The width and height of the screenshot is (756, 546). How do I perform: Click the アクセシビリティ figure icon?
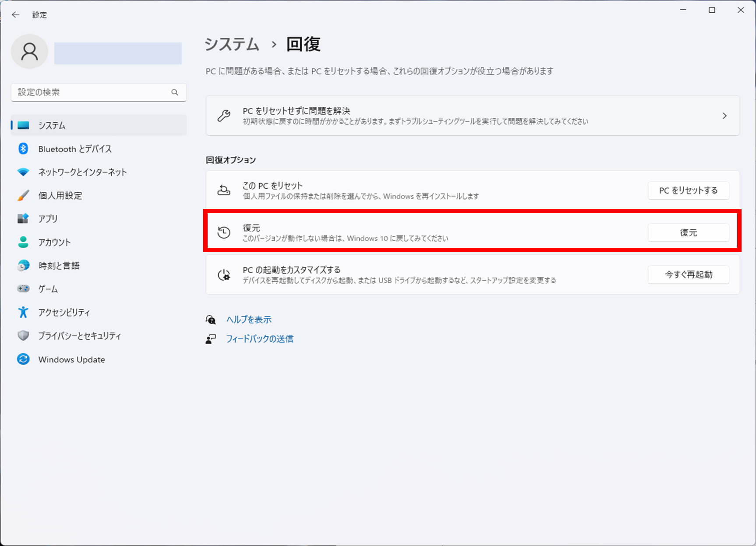click(x=23, y=312)
